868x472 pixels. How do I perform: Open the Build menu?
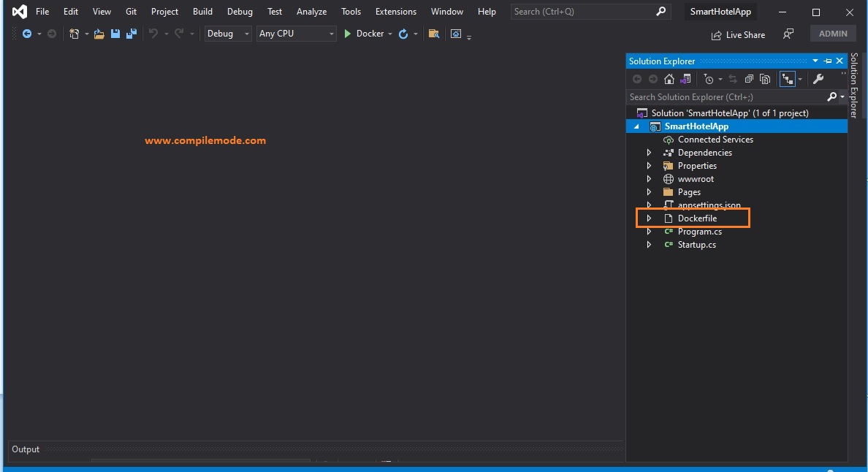coord(202,12)
